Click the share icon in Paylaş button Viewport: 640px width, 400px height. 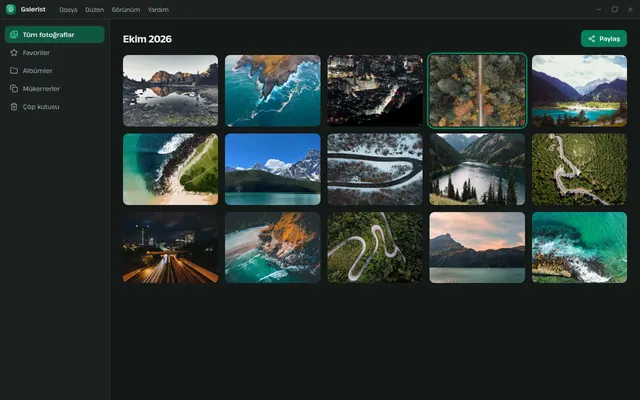point(591,39)
